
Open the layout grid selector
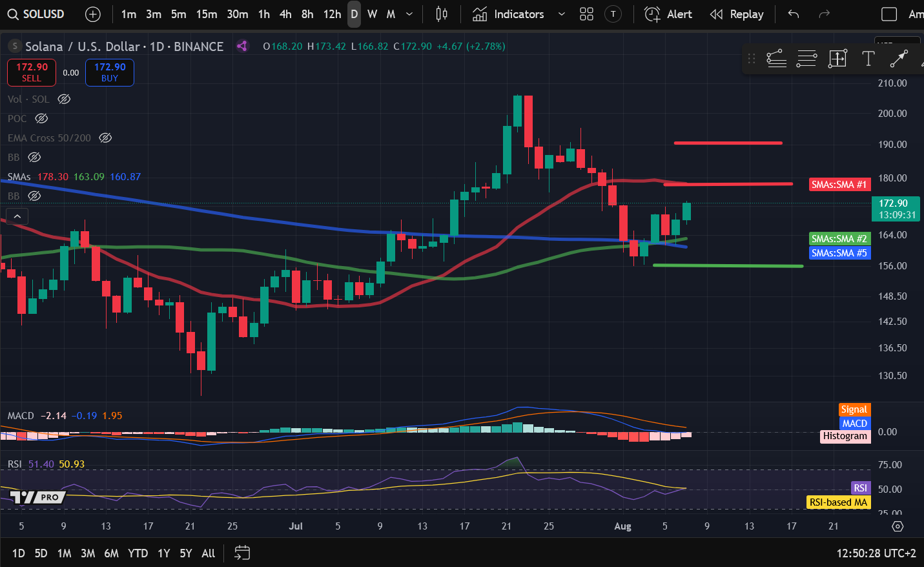point(586,14)
